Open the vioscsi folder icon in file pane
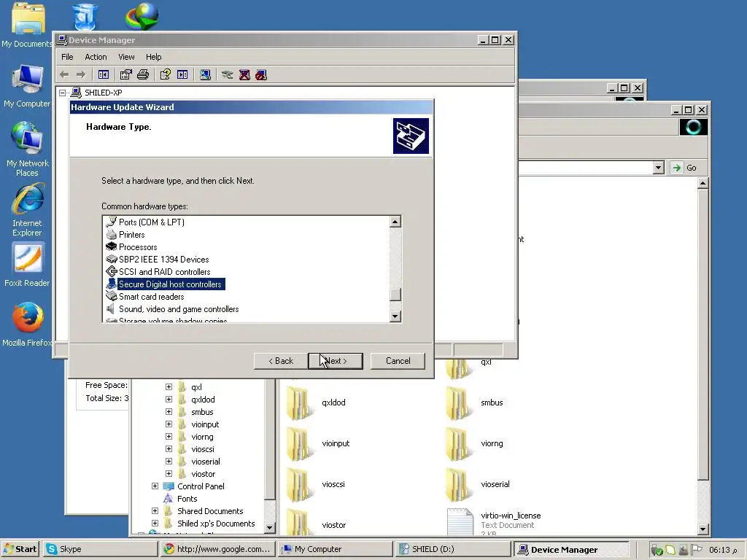The height and width of the screenshot is (560, 747). coord(299,485)
